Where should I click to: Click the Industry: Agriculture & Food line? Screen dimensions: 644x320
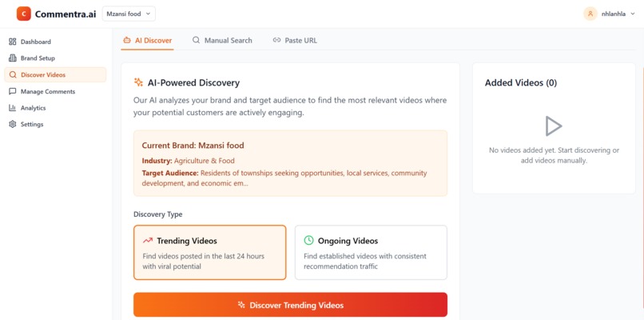point(188,161)
